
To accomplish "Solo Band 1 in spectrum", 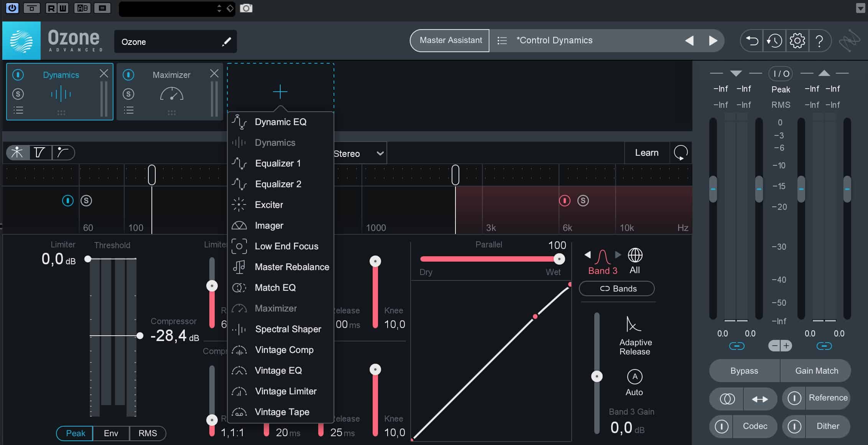I will pos(86,200).
